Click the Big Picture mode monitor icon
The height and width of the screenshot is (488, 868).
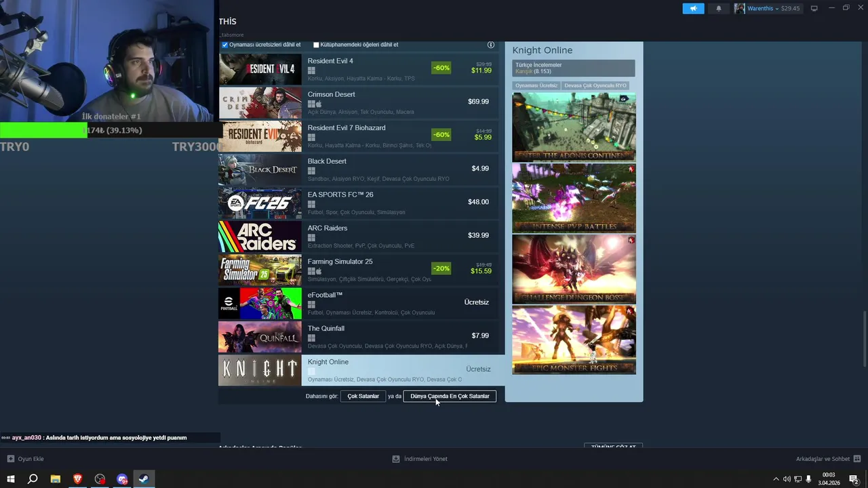tap(814, 8)
